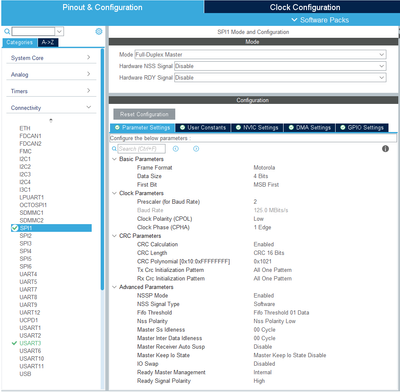Collapse the CRC Parameters section

coord(114,236)
